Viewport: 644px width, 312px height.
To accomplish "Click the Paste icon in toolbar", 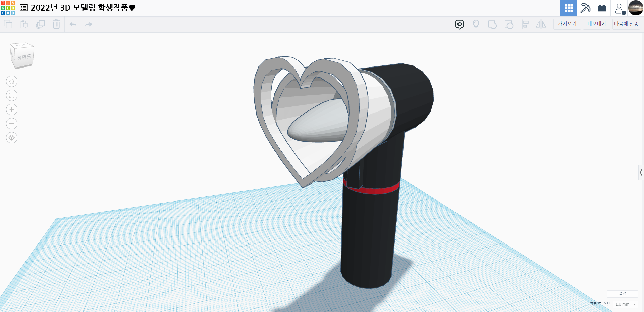I will (24, 24).
